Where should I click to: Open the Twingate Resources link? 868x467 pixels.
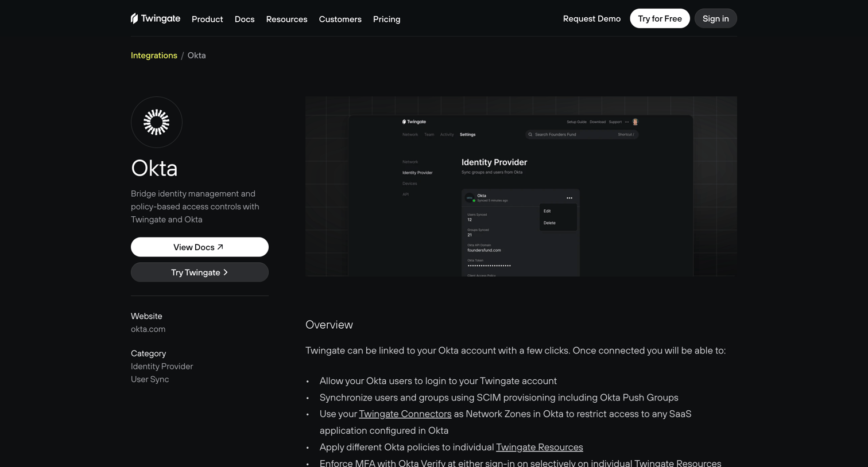point(540,447)
